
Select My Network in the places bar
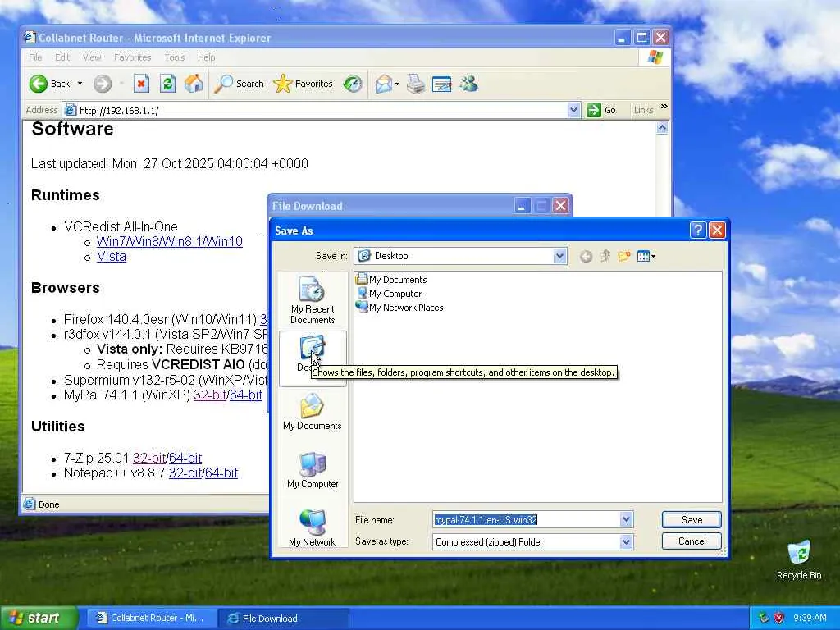[x=313, y=527]
